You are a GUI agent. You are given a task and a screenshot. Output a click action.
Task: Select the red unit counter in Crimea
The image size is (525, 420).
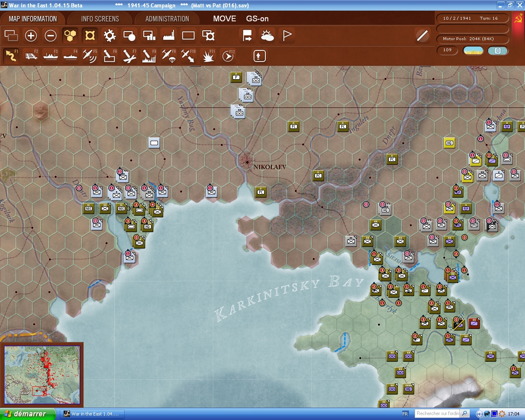pyautogui.click(x=474, y=323)
